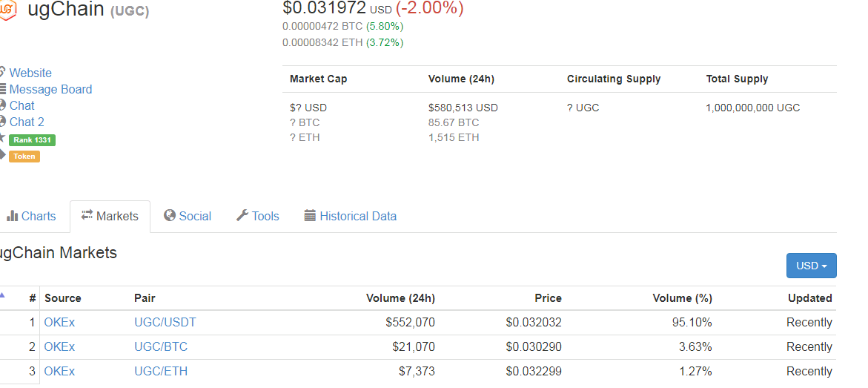This screenshot has width=868, height=388.
Task: Open the Chat 2 link
Action: (27, 122)
